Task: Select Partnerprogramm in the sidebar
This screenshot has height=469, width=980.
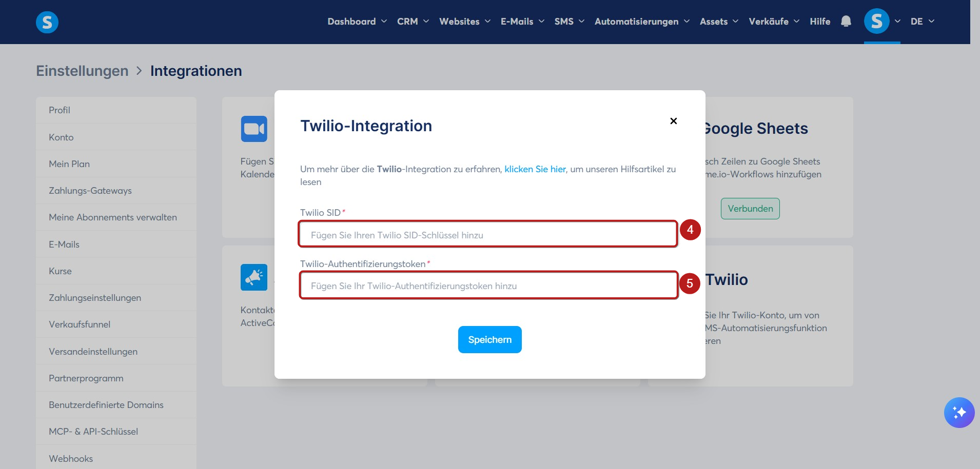Action: click(x=116, y=378)
